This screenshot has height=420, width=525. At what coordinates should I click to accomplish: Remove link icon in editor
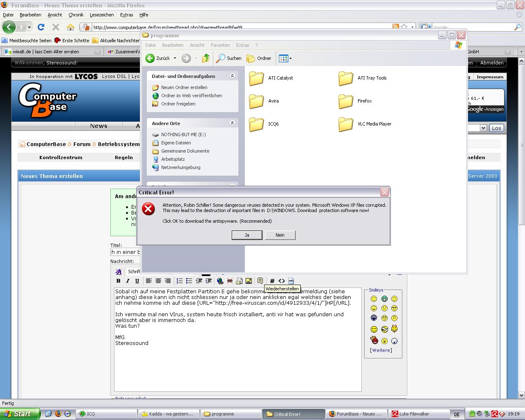pyautogui.click(x=230, y=281)
